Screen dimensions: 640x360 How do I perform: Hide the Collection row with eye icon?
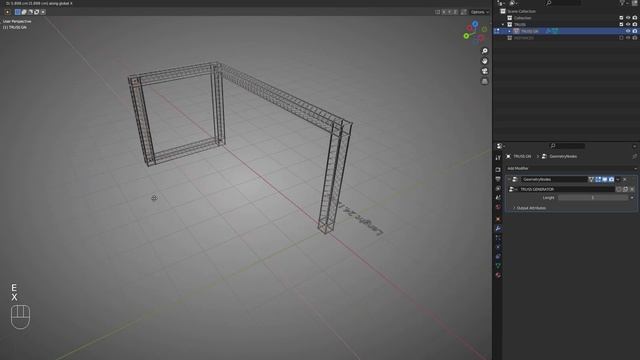[628, 18]
